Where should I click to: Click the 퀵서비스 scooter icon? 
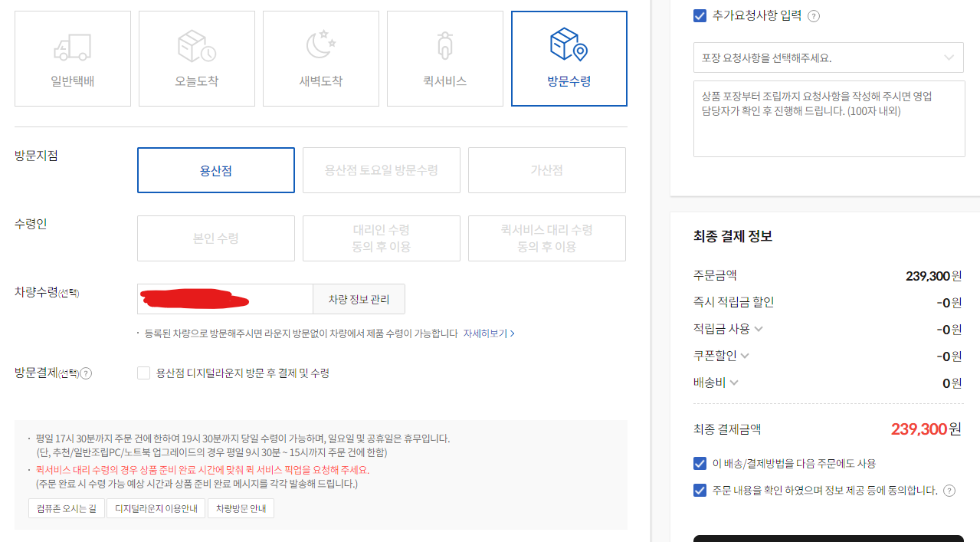(445, 45)
